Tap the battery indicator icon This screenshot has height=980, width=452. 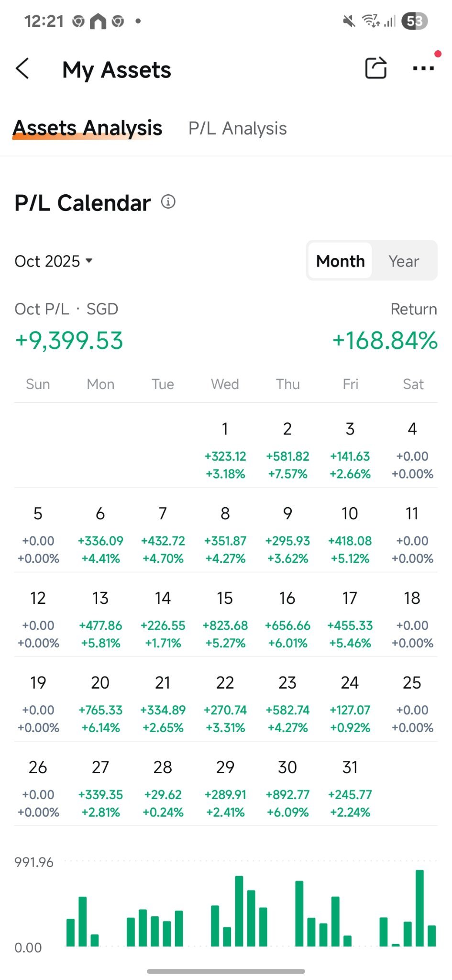pyautogui.click(x=414, y=21)
